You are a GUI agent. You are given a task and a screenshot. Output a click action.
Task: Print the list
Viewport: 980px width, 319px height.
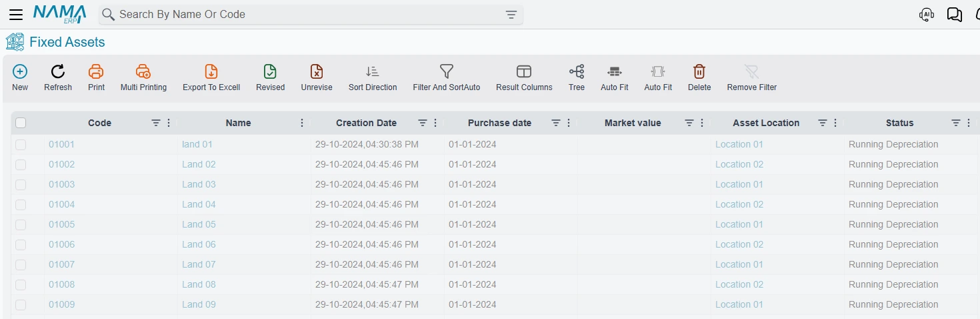click(96, 78)
